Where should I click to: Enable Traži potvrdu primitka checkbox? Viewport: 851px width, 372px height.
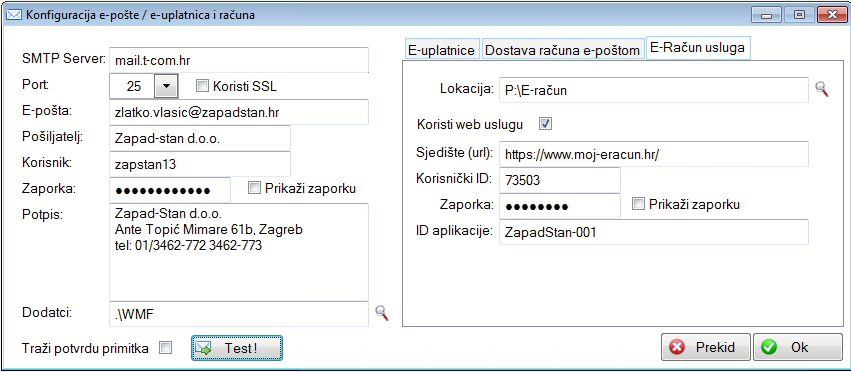(165, 348)
